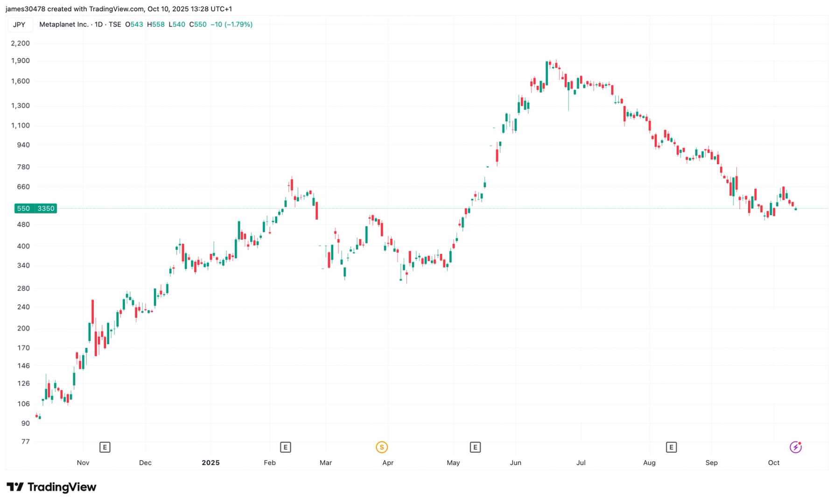Click the "TSE" exchange label in legend
The image size is (834, 504).
(114, 24)
